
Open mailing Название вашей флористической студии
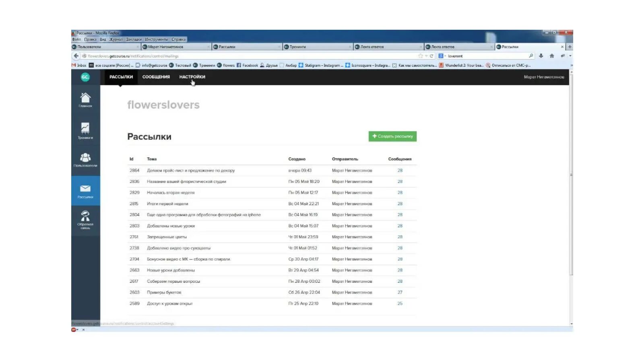pos(186,181)
